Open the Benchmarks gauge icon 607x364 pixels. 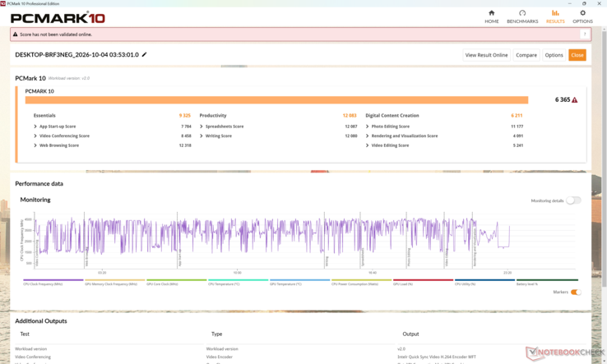(522, 13)
